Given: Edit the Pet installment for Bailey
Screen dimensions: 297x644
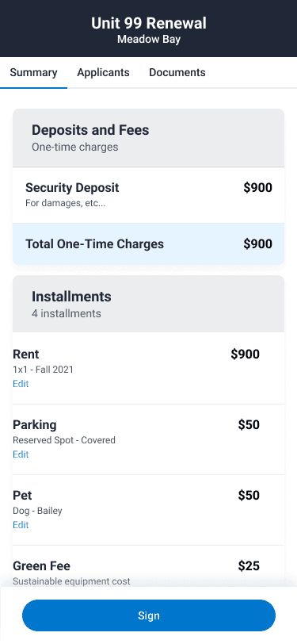Looking at the screenshot, I should coord(21,525).
